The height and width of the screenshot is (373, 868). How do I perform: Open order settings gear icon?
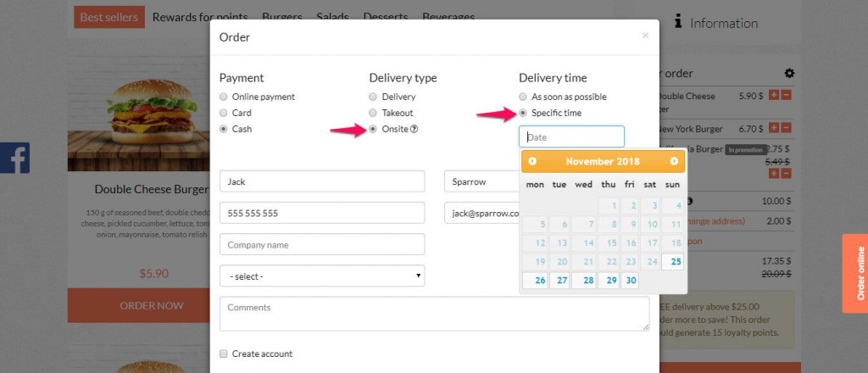[789, 73]
